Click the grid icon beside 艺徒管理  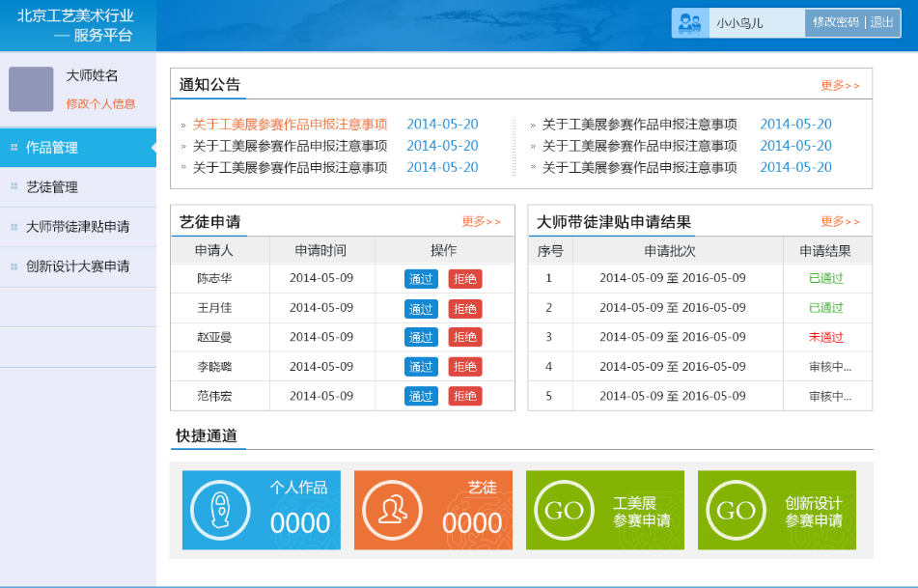pos(14,187)
